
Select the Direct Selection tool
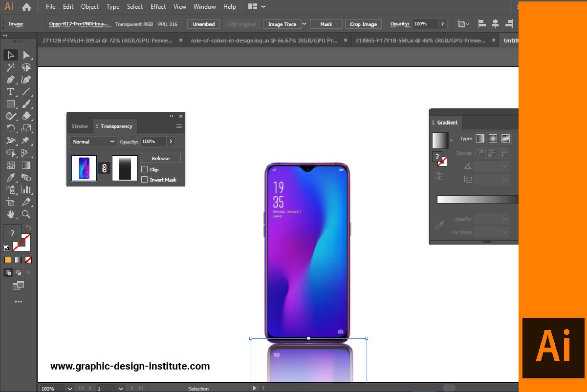point(26,55)
